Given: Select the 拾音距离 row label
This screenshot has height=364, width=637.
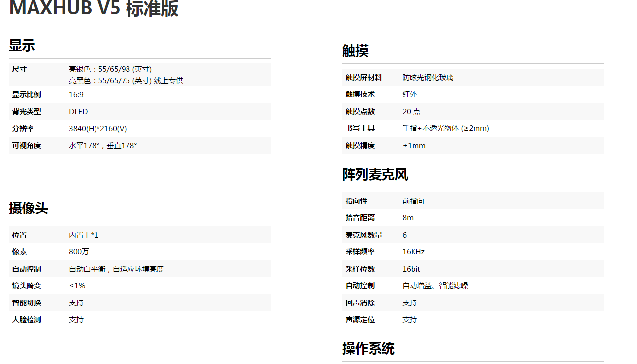Looking at the screenshot, I should pos(360,217).
